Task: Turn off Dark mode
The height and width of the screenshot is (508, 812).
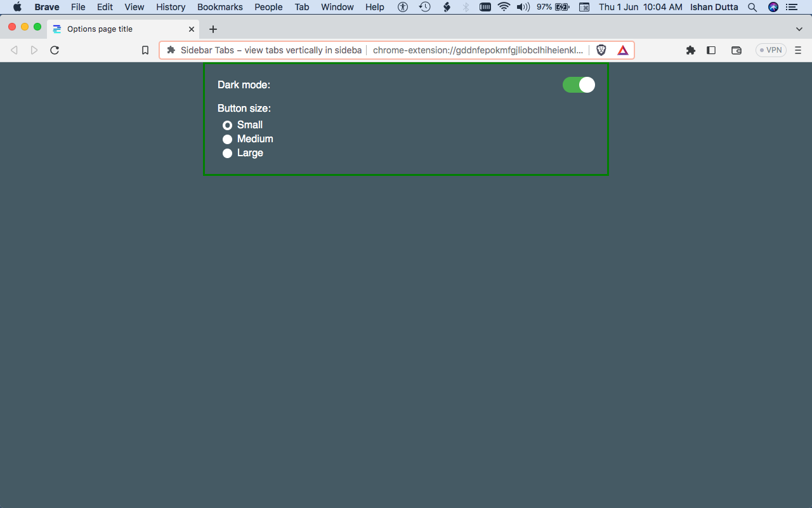Action: [x=578, y=84]
